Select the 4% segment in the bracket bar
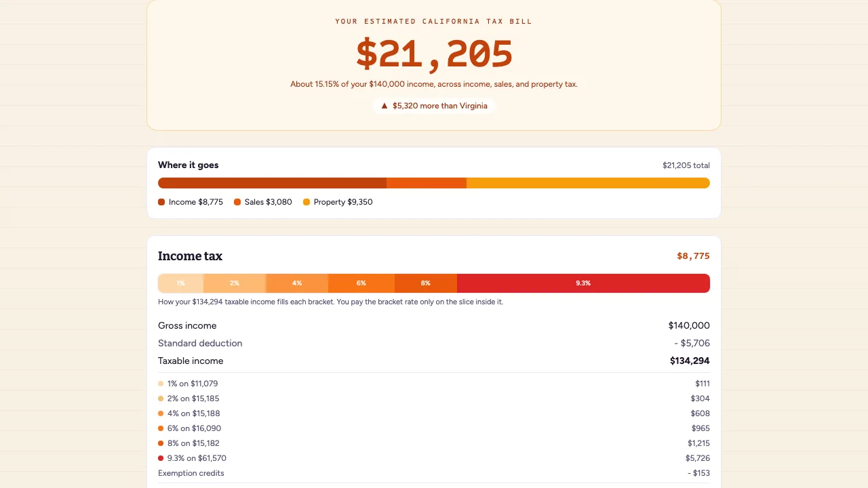 pyautogui.click(x=297, y=283)
